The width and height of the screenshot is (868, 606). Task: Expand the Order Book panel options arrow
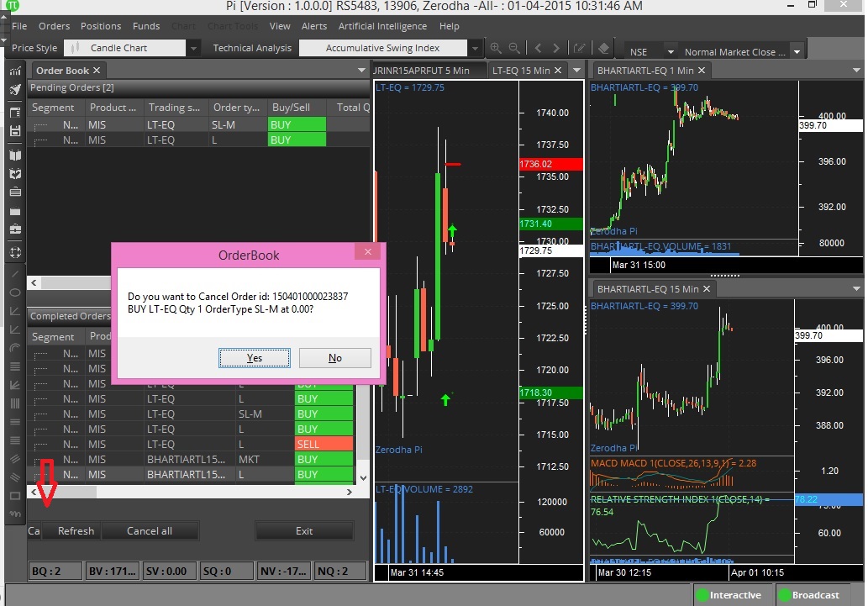(x=361, y=71)
